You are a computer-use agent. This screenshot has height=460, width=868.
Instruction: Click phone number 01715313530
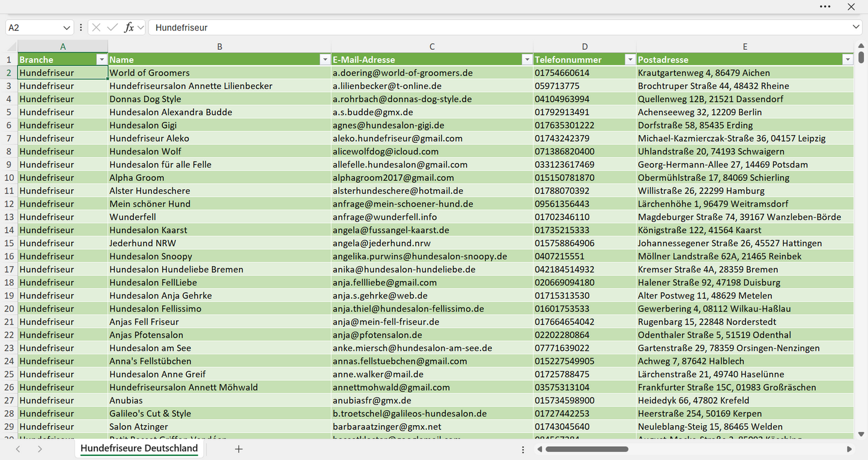585,295
